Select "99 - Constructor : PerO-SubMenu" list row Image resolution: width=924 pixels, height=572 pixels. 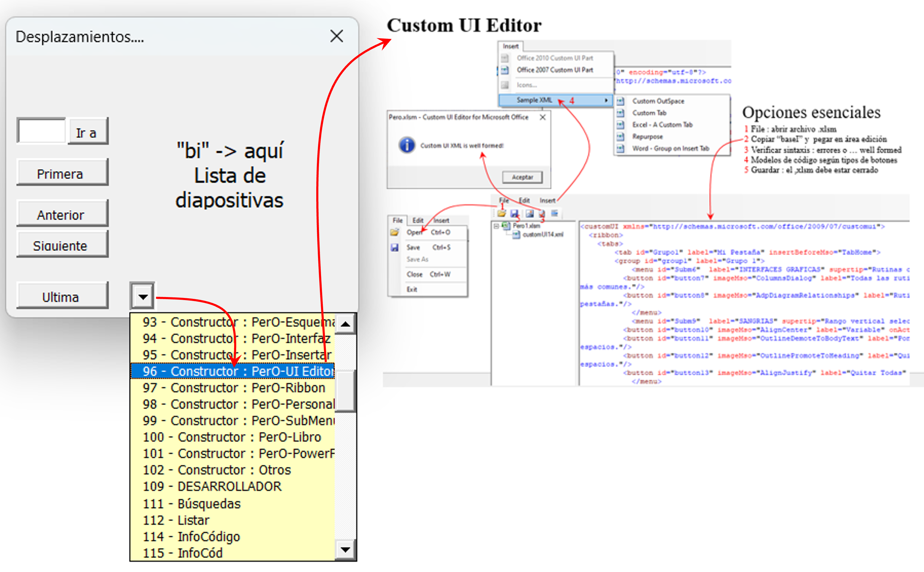233,420
